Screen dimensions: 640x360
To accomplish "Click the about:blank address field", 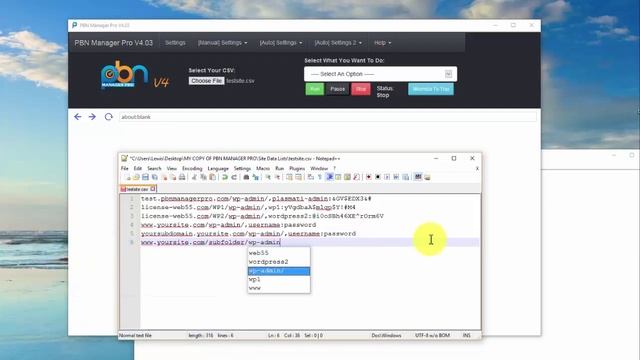I will 327,117.
